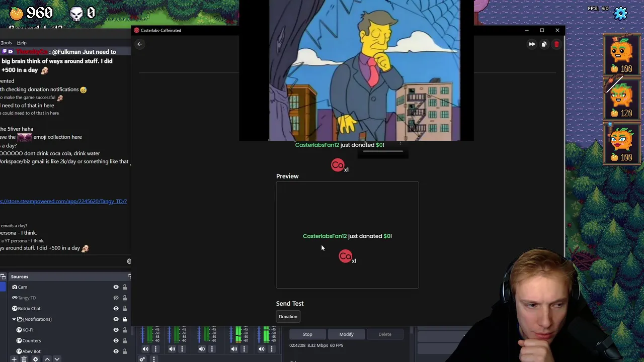Hide the Counters source
The image size is (644, 362).
click(116, 341)
